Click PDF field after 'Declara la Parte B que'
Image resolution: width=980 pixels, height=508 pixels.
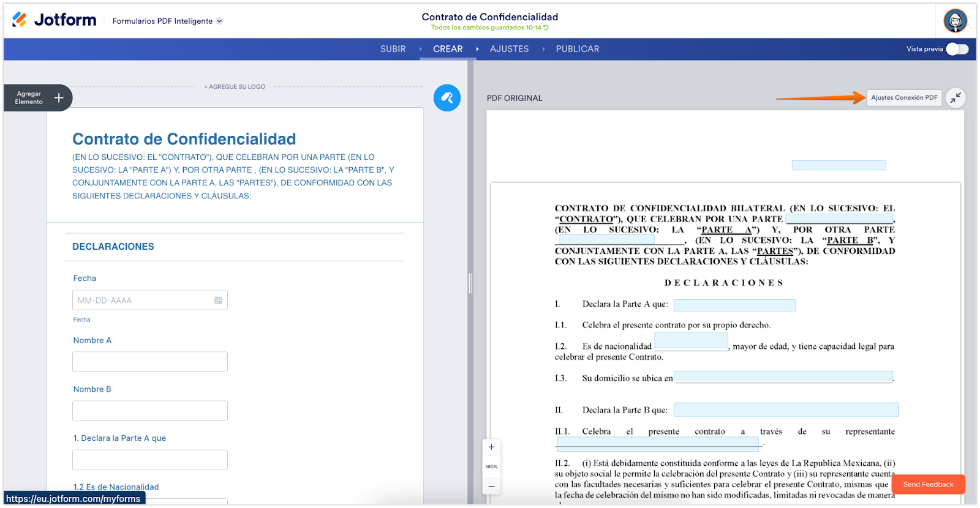pyautogui.click(x=786, y=409)
